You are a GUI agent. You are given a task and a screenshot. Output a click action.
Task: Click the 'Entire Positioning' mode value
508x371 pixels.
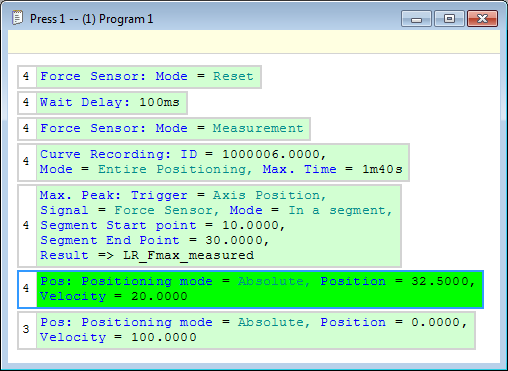click(172, 169)
